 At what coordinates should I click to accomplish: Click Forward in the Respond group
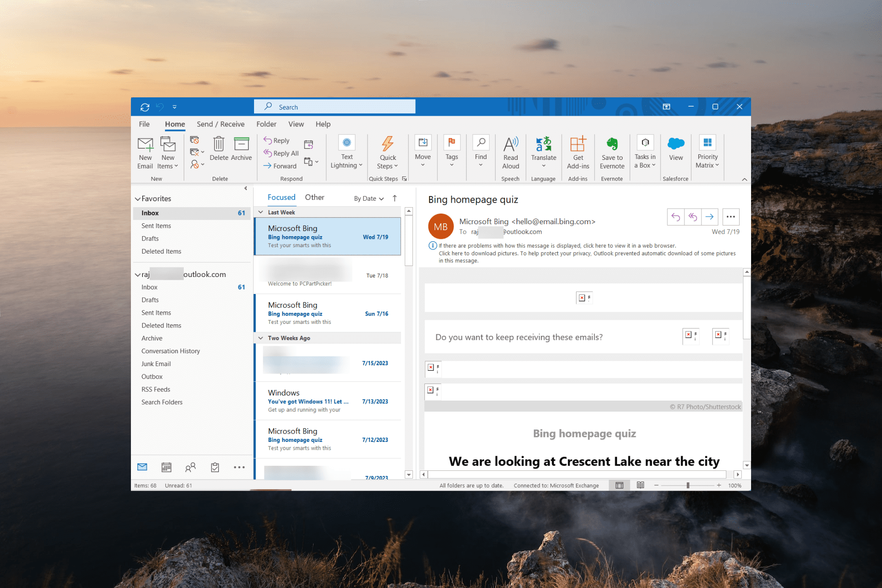[280, 166]
